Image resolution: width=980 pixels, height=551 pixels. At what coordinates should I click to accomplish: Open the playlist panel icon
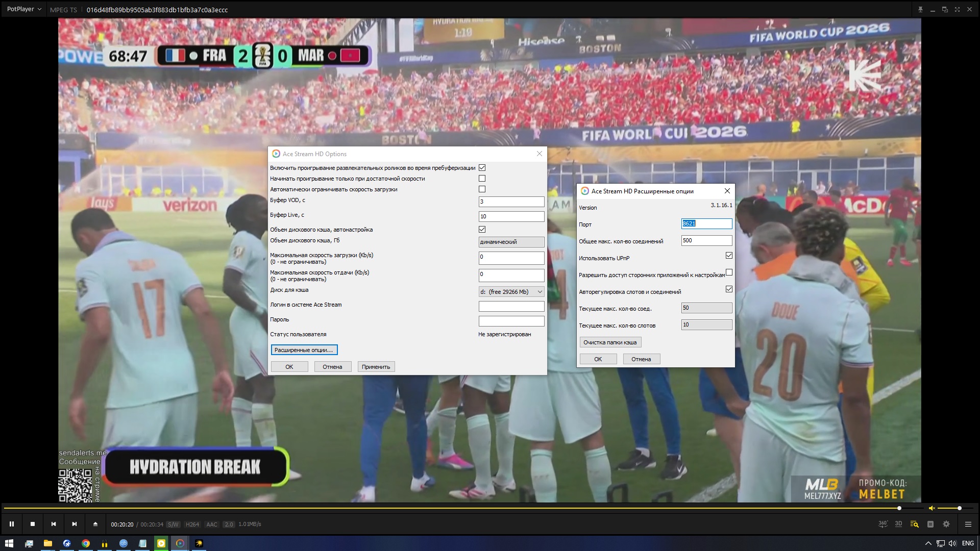click(x=930, y=524)
